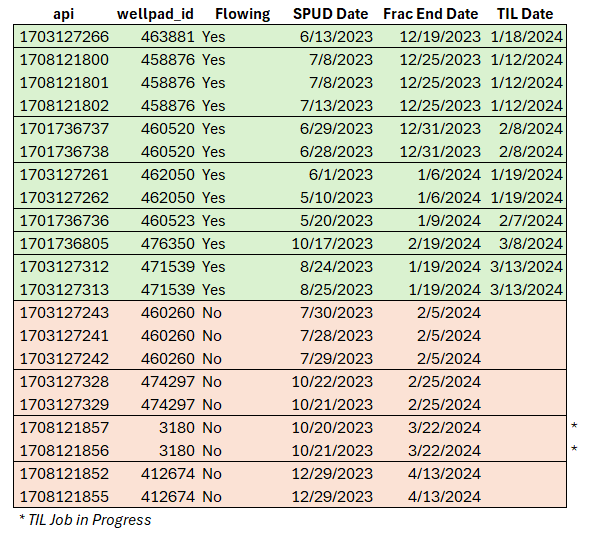Screen dimensions: 590x538
Task: Click the Flowing column header
Action: pos(243,14)
